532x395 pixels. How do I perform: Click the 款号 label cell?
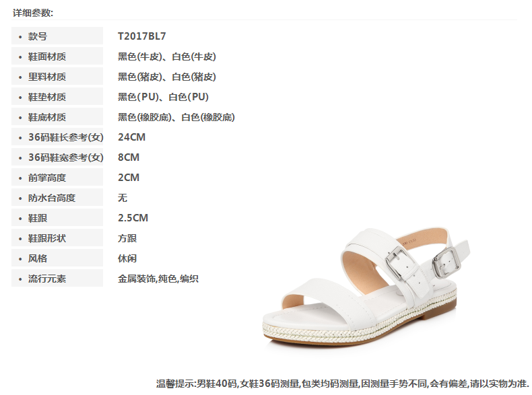tap(57, 36)
